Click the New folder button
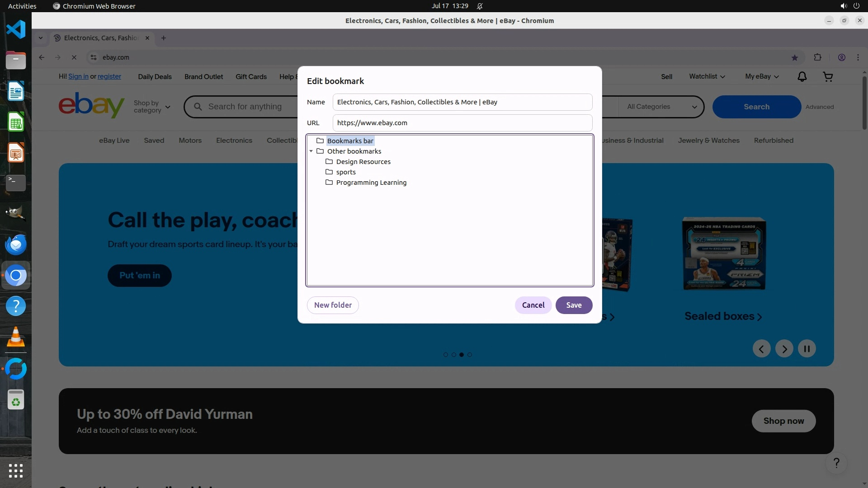 [x=333, y=305]
